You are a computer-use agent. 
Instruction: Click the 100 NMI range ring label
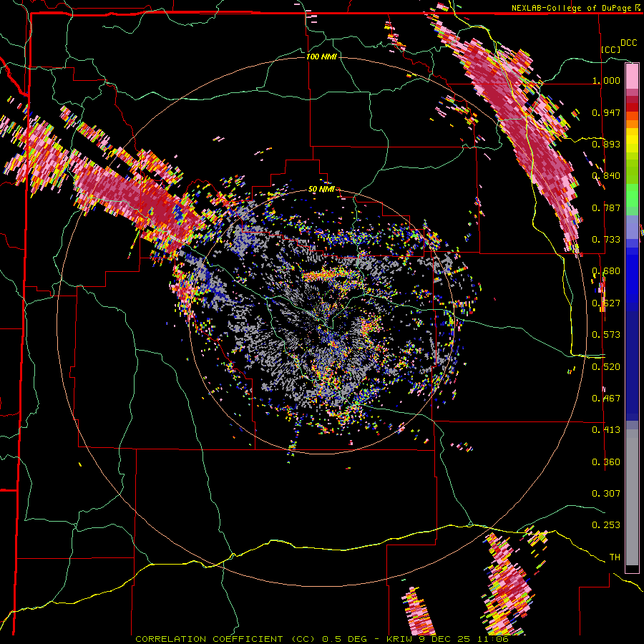click(x=321, y=57)
